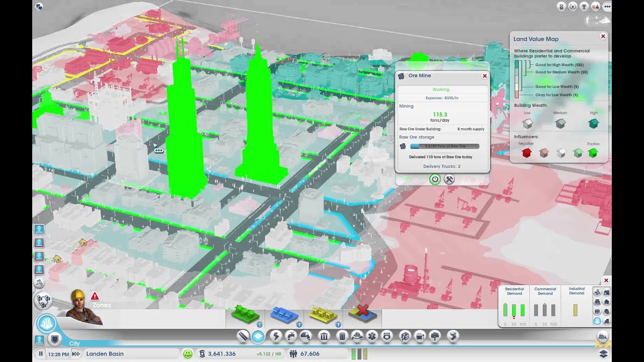Screen dimensions: 644x362
Task: Open the Education menu
Action: point(405,336)
